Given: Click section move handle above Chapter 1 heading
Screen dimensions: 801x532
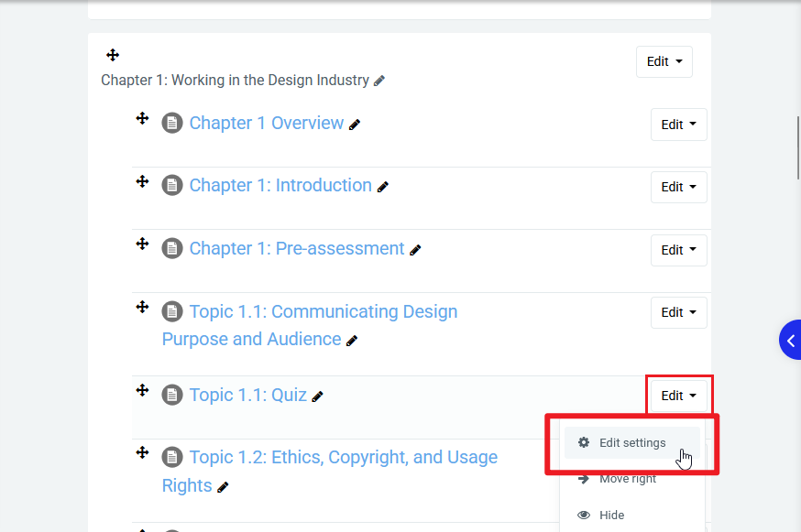Looking at the screenshot, I should 113,56.
